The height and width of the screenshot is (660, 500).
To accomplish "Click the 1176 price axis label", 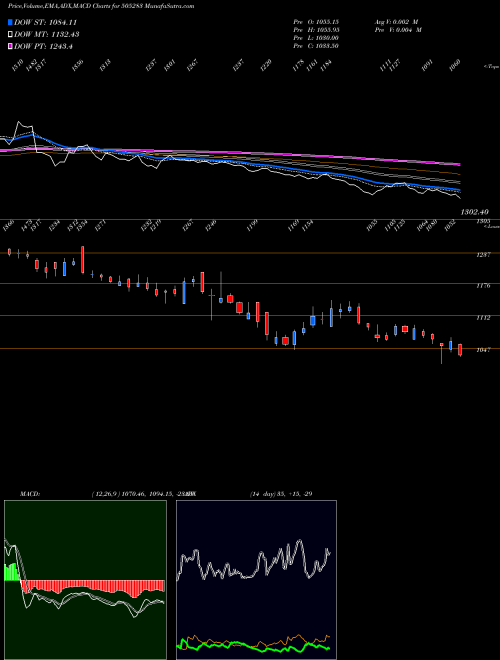I will pos(483,285).
